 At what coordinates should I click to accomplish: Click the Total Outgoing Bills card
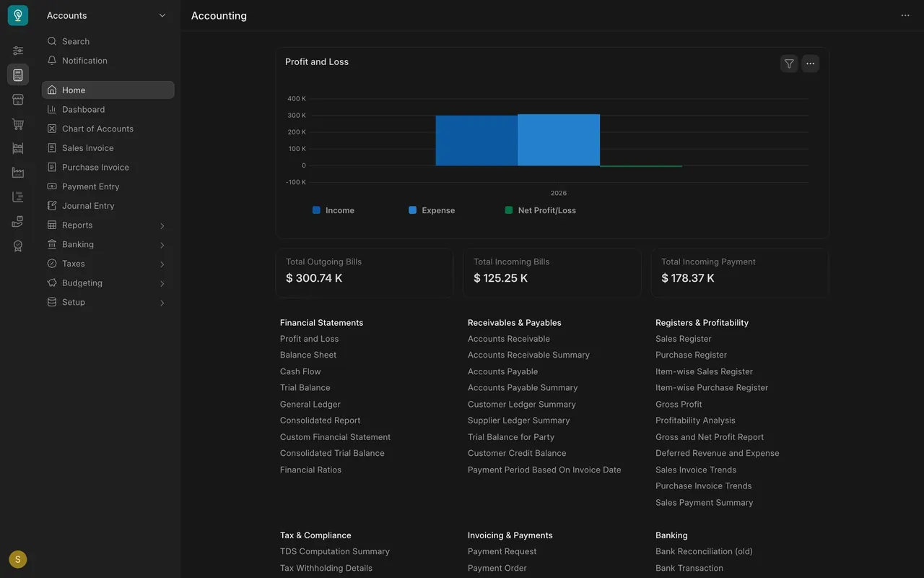(365, 273)
